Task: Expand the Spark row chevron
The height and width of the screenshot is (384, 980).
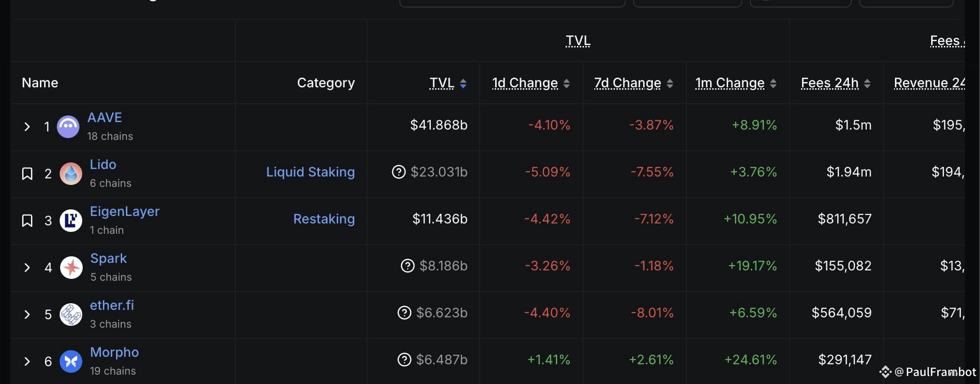Action: 27,268
